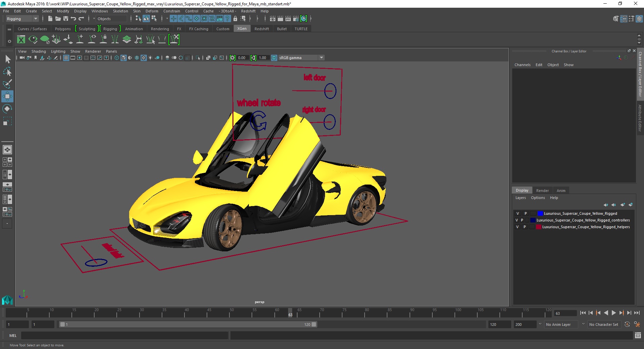Viewport: 644px width, 349px height.
Task: Activate the Move tool in toolbox
Action: click(x=7, y=96)
